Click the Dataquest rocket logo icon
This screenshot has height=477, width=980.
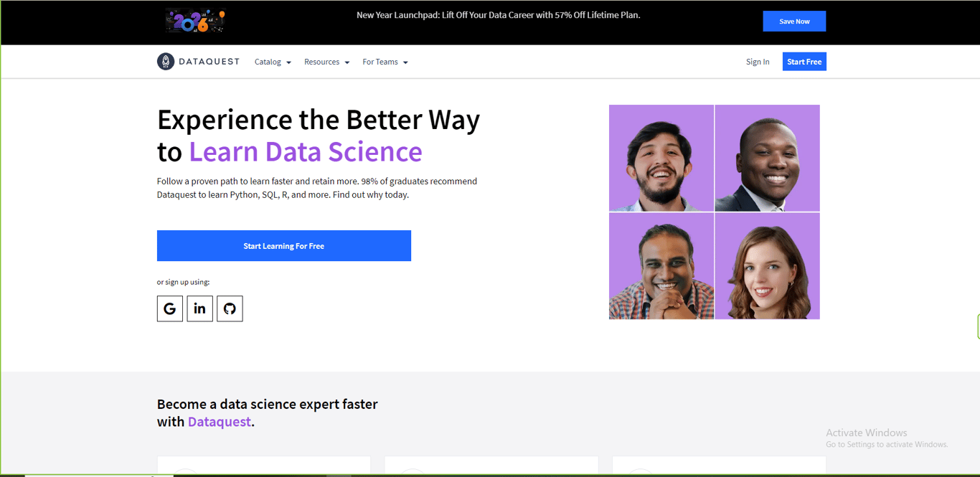coord(166,62)
